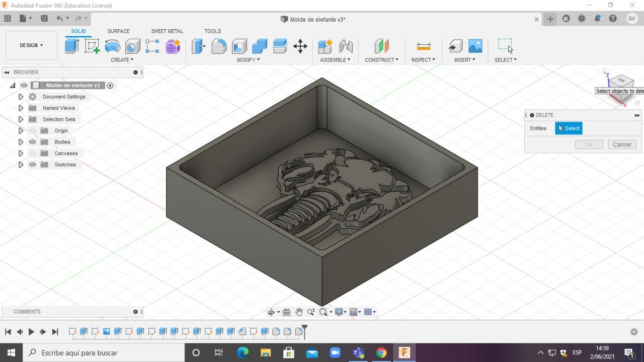Click the Create Form icon
The width and height of the screenshot is (644, 362).
(173, 46)
